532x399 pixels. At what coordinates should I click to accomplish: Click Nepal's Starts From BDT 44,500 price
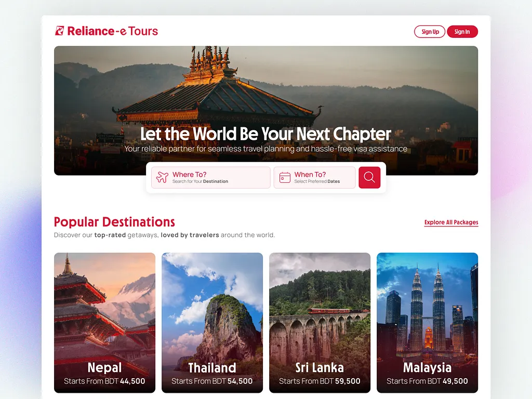[104, 381]
